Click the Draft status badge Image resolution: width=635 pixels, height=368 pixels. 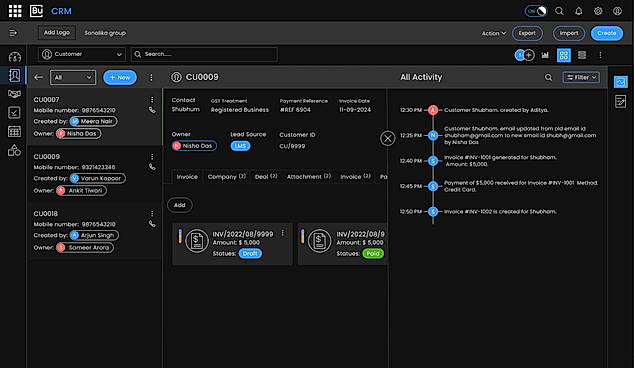250,254
